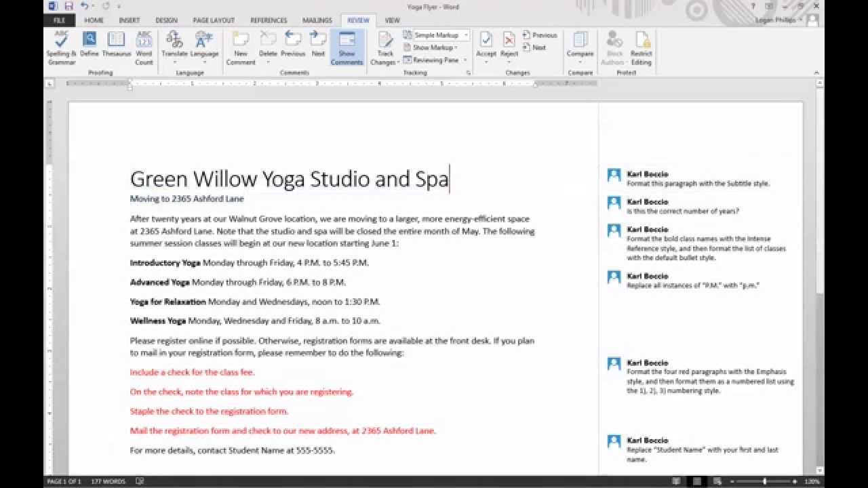Click the red 'Include a check for the class fee.' line
This screenshot has height=488, width=868.
192,372
